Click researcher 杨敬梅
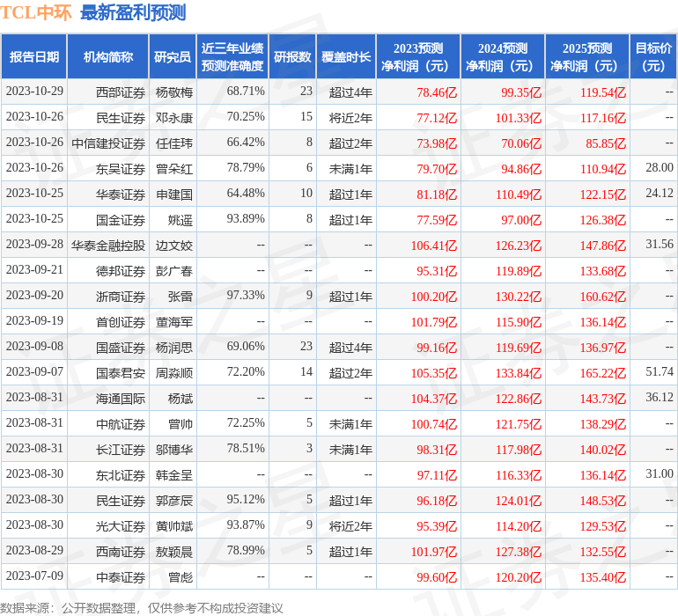Image resolution: width=678 pixels, height=616 pixels. coord(174,92)
